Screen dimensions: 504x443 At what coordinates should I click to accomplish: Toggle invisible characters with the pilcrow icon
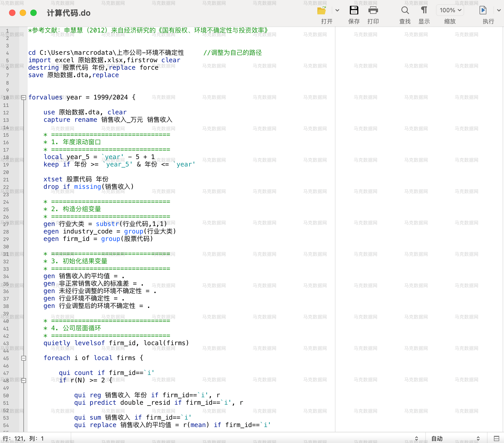click(424, 11)
